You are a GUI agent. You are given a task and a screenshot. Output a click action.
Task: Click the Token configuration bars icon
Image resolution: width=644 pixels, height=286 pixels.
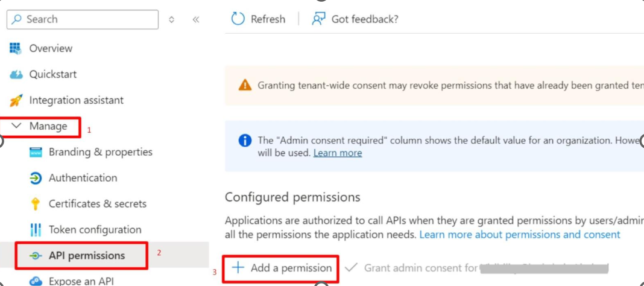(x=36, y=230)
